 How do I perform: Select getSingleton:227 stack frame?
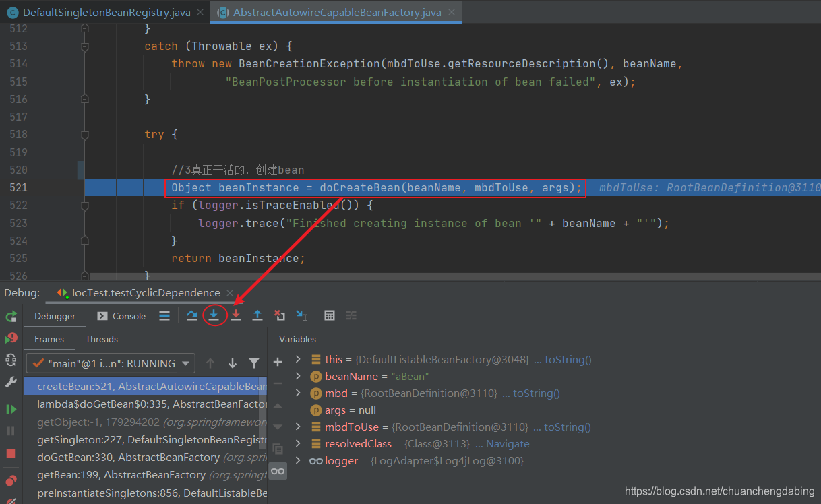pos(146,440)
